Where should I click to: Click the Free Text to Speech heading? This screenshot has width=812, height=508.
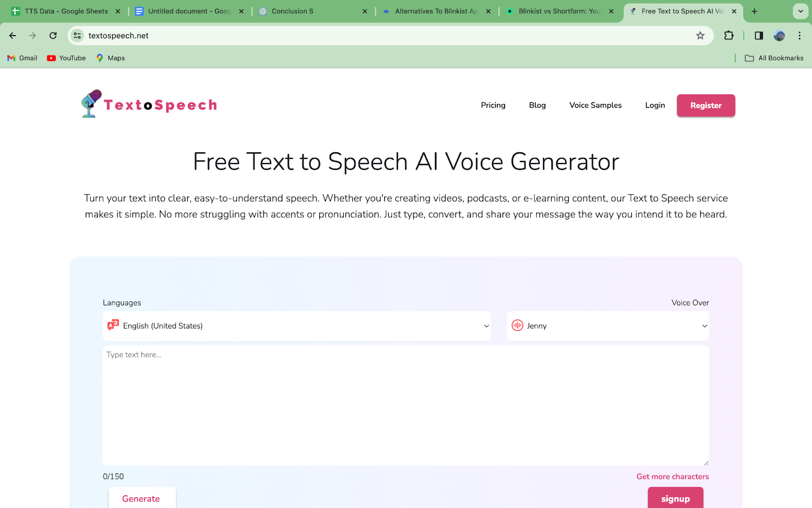[x=406, y=162]
